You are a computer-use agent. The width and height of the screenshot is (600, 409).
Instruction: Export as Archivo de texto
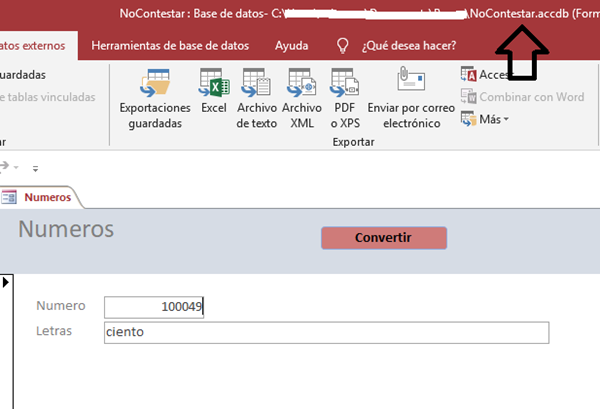pyautogui.click(x=256, y=98)
